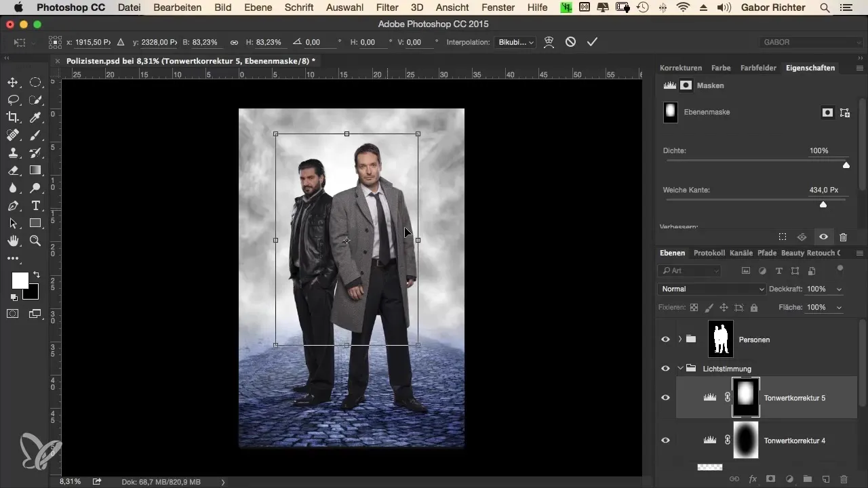The width and height of the screenshot is (868, 488).
Task: Open the Filter menu
Action: (x=387, y=7)
